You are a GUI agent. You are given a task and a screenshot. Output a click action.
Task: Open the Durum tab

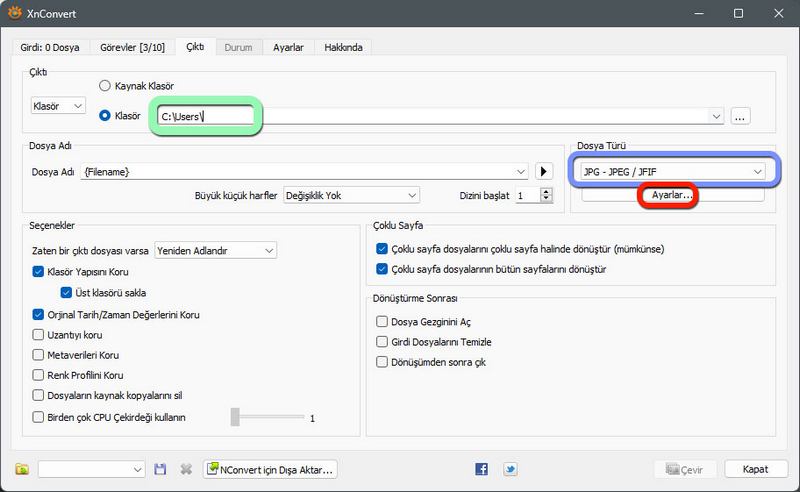click(x=238, y=47)
